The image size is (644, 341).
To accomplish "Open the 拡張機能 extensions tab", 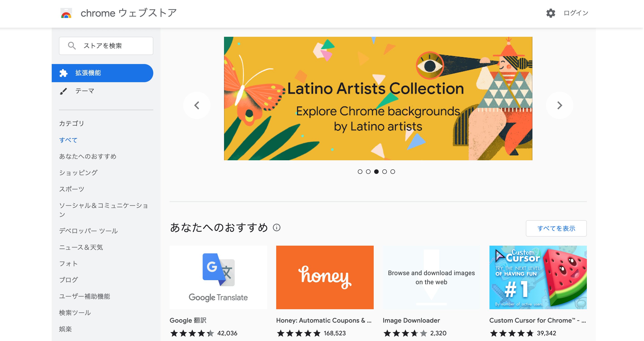I will tap(102, 73).
